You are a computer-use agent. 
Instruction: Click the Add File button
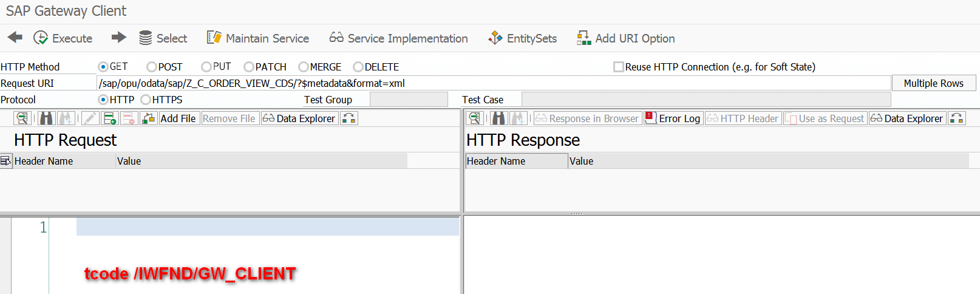coord(178,118)
